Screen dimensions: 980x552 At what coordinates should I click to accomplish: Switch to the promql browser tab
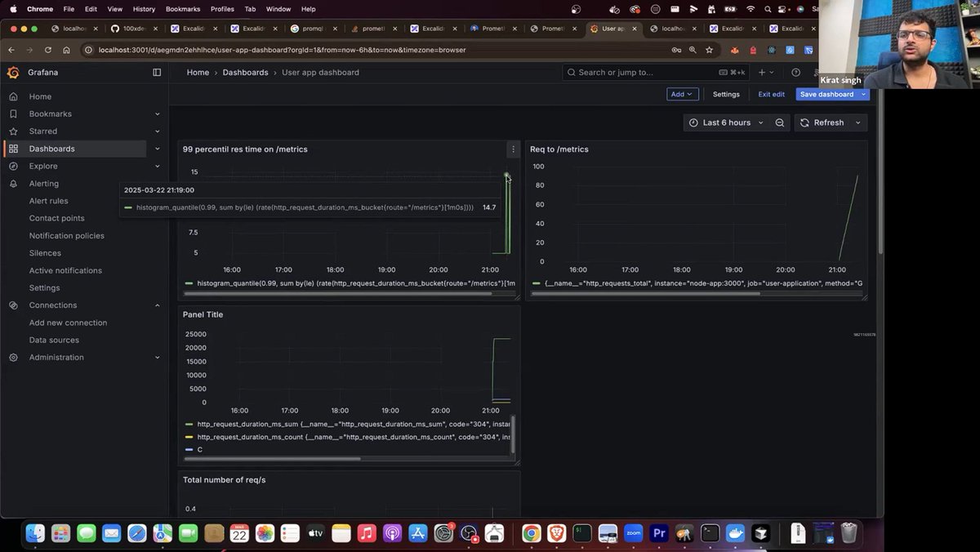point(313,29)
